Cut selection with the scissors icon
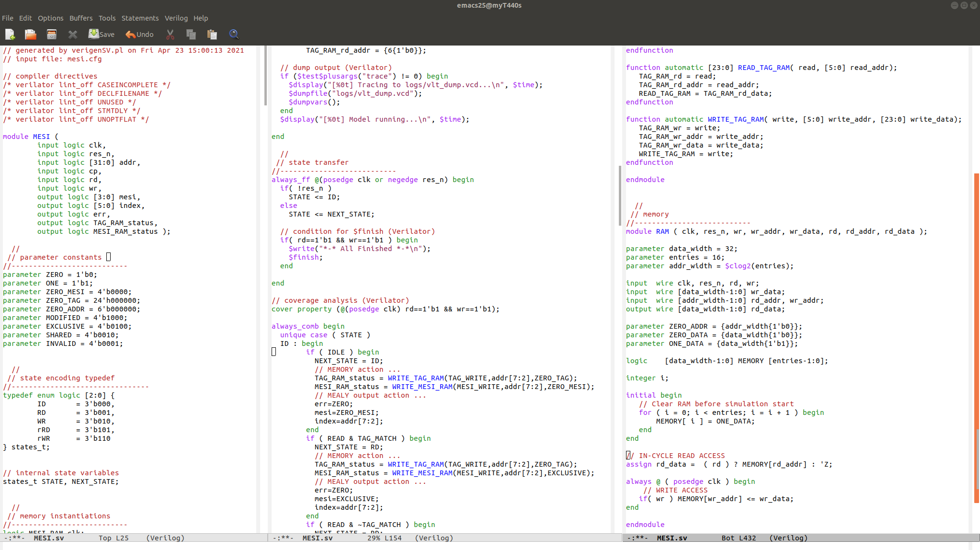The image size is (980, 550). [x=170, y=34]
